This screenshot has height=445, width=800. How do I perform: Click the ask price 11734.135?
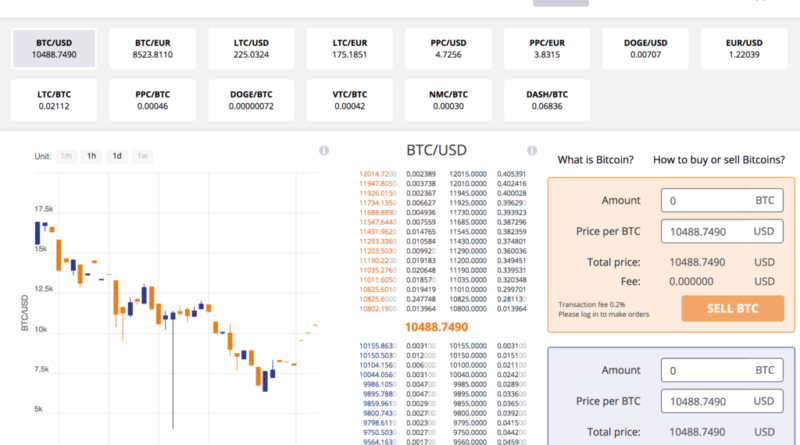click(378, 203)
